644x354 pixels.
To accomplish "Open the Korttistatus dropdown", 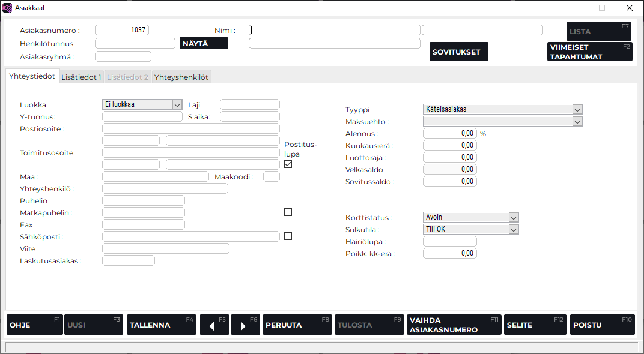I will point(513,217).
